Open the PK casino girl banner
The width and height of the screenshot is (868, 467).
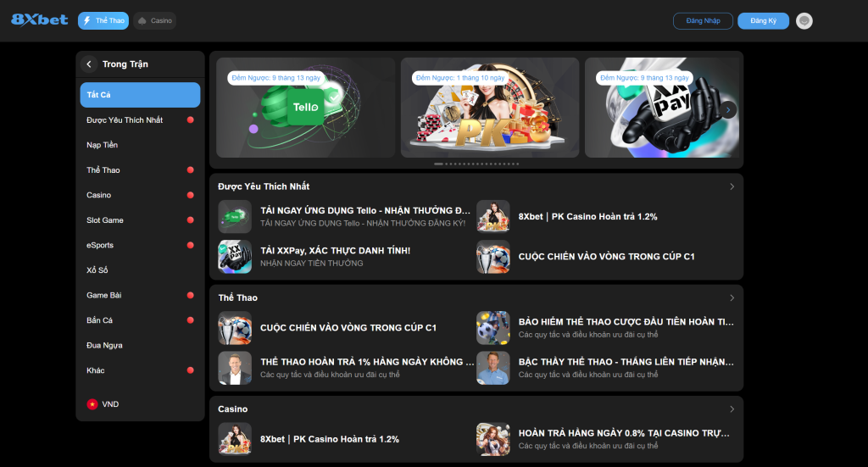click(x=490, y=108)
